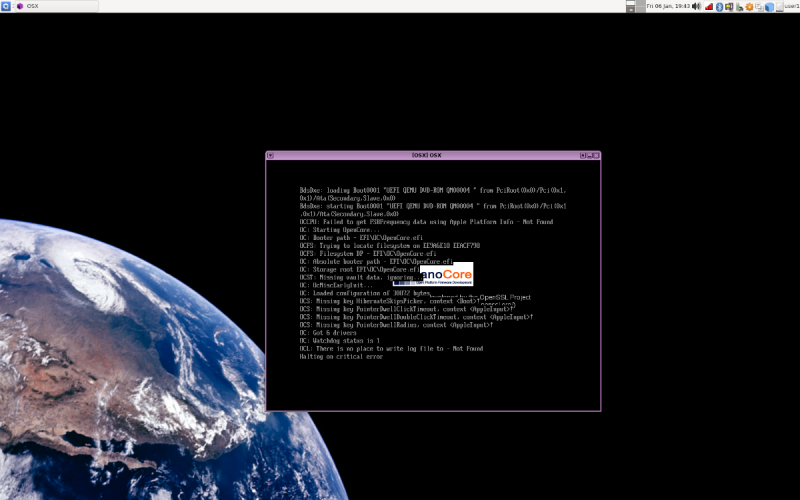
Task: Minimize the OSX window
Action: 589,156
